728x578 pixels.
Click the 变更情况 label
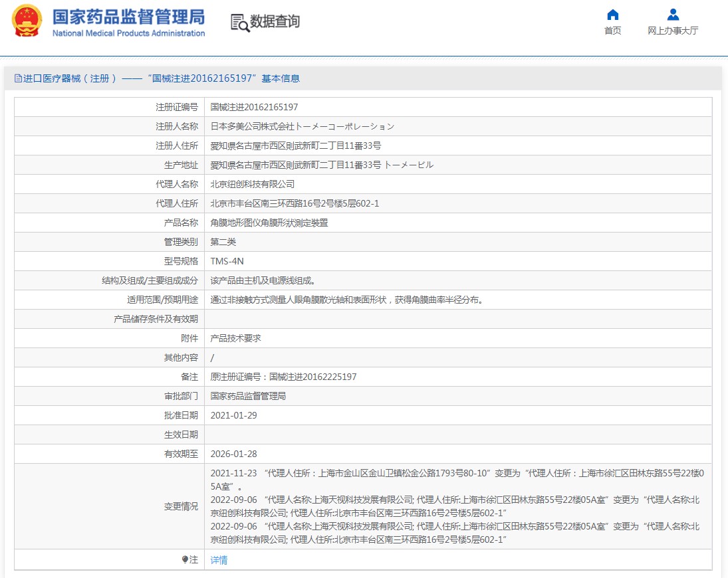point(181,506)
